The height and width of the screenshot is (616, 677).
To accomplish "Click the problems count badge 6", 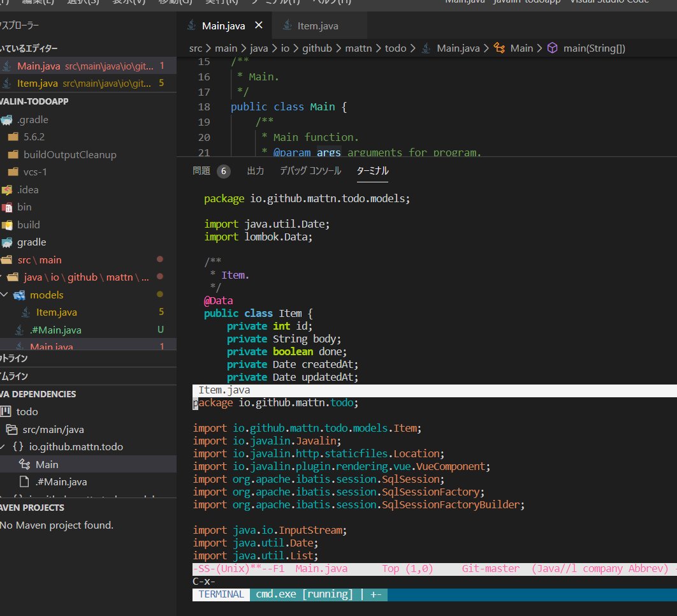I will click(223, 171).
